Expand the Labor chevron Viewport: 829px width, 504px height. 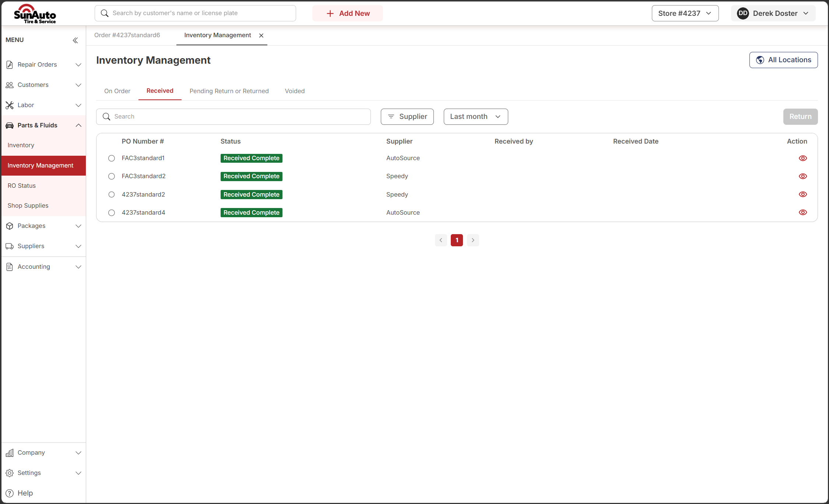point(78,105)
